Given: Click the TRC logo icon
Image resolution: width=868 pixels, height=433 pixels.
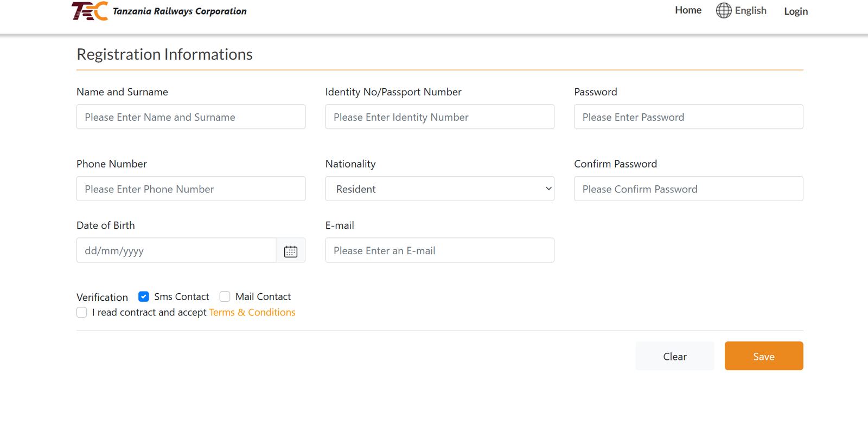Looking at the screenshot, I should tap(90, 11).
